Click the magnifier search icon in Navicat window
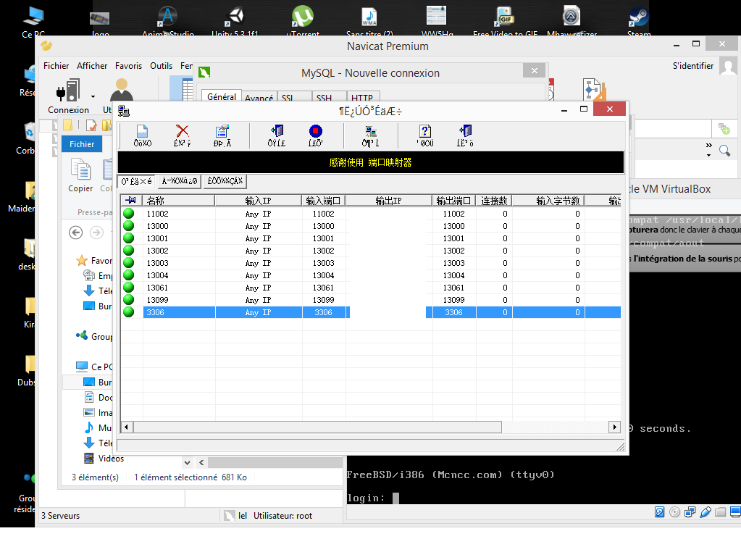The image size is (741, 560). coord(724,151)
